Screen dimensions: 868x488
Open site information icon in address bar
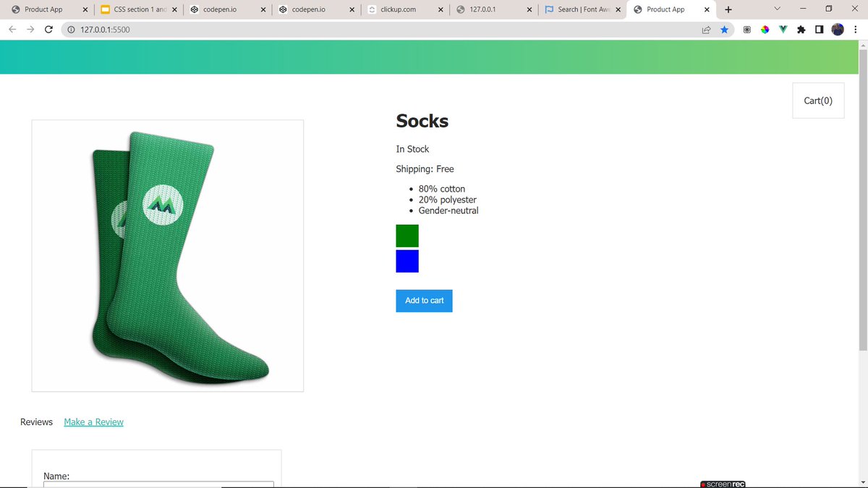click(x=71, y=30)
